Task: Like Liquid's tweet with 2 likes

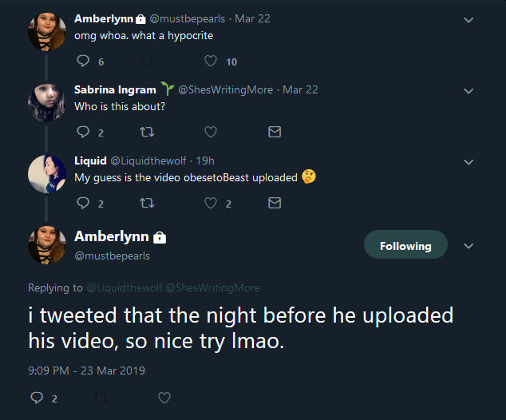Action: pyautogui.click(x=211, y=203)
